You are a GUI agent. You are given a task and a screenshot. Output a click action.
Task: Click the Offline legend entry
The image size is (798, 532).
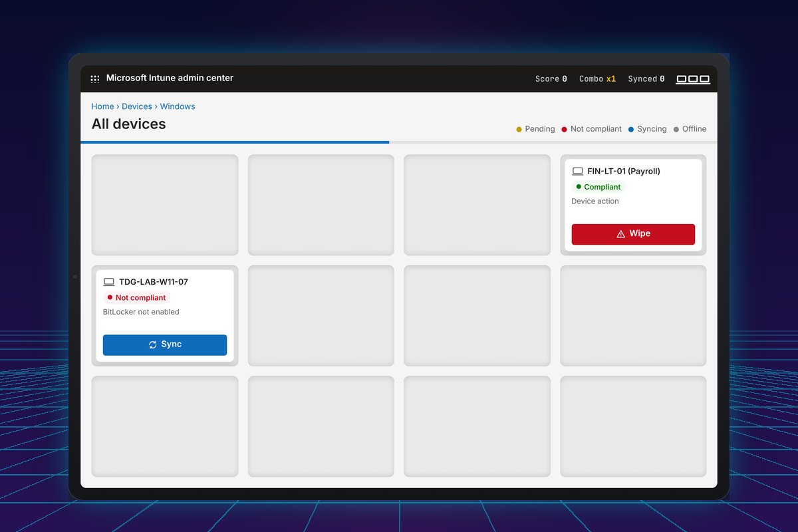click(x=690, y=129)
